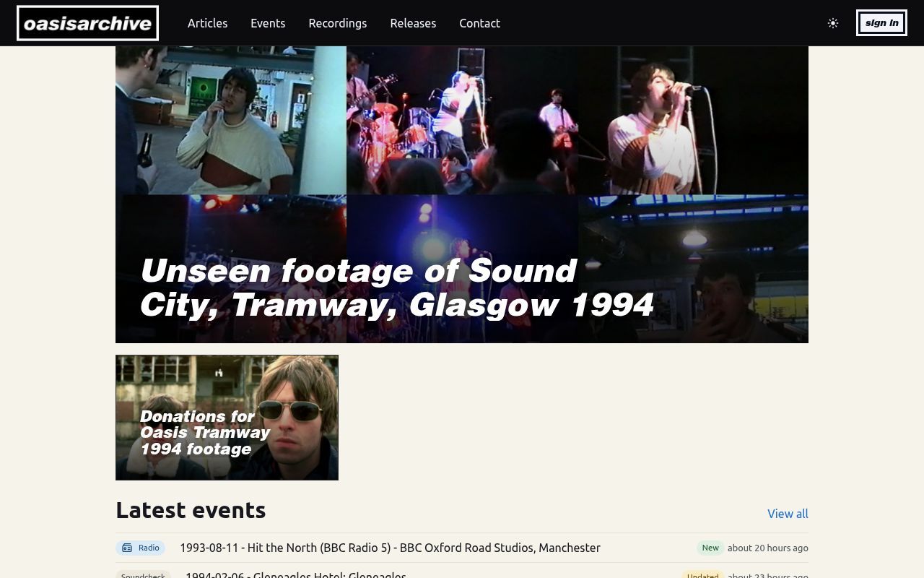Image resolution: width=924 pixels, height=578 pixels.
Task: Open the Donations for Oasis Tramway footage card
Action: [x=227, y=418]
